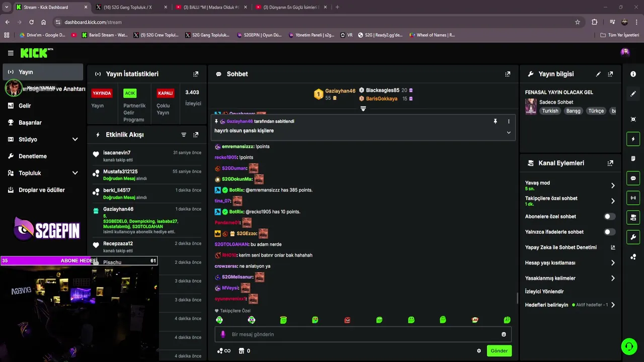Image resolution: width=644 pixels, height=362 pixels.
Task: Click the browser address bar showing dashboard.kick.com
Action: coord(317,22)
